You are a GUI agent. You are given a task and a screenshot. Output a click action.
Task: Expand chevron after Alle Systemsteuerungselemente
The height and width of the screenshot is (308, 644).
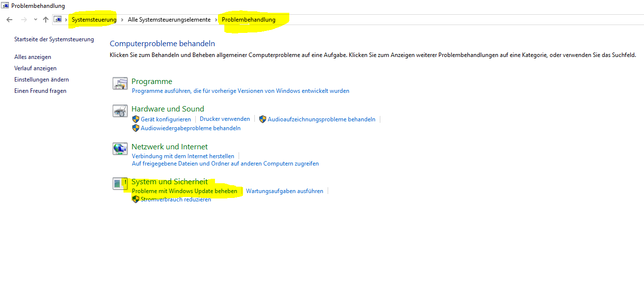tap(216, 20)
